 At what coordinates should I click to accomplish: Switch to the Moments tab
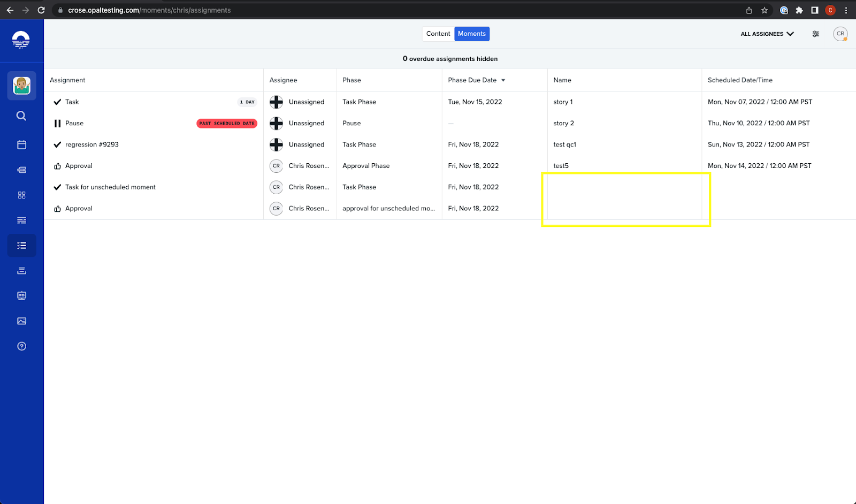472,34
